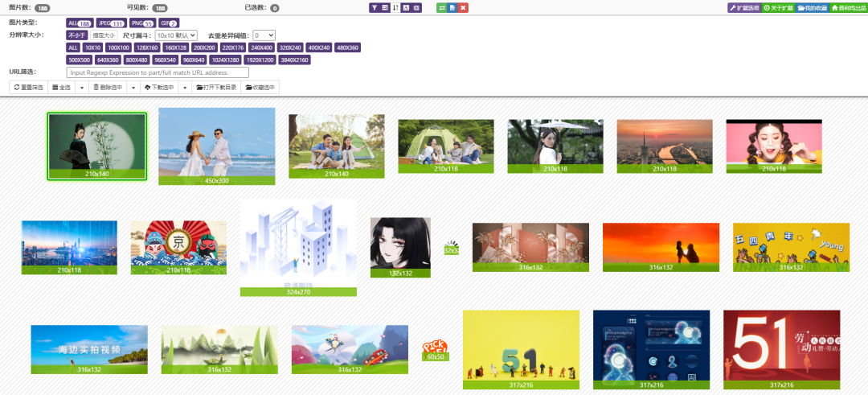
Task: Open the 尺寸漏斗 10x10 默认 dropdown
Action: tap(176, 35)
